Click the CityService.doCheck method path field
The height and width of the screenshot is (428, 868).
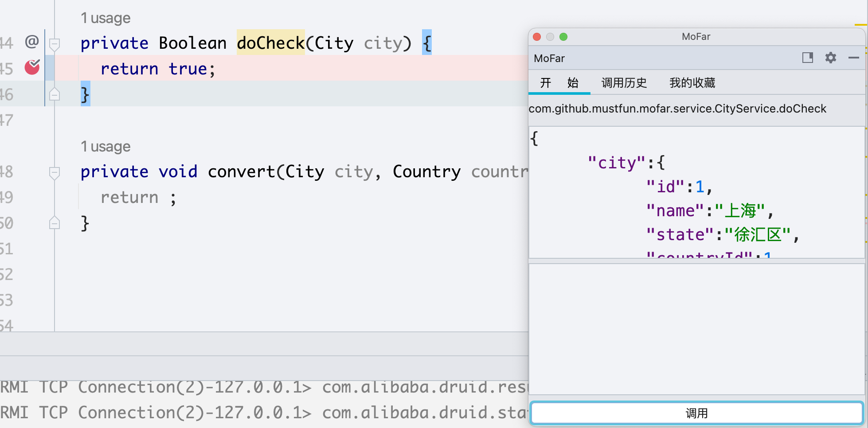tap(696, 109)
